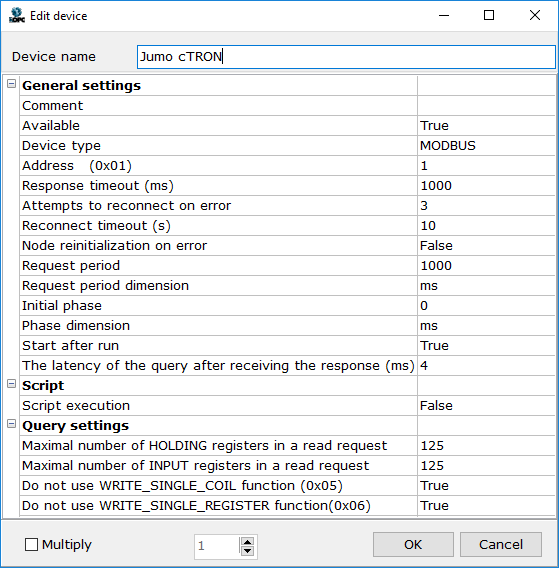Collapse the General settings section
The image size is (559, 568).
coord(12,84)
